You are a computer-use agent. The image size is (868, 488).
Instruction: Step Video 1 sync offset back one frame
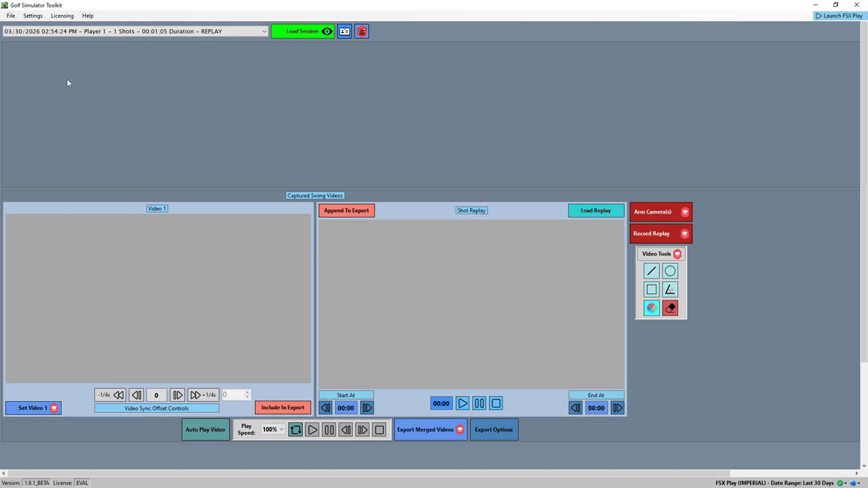coord(136,395)
